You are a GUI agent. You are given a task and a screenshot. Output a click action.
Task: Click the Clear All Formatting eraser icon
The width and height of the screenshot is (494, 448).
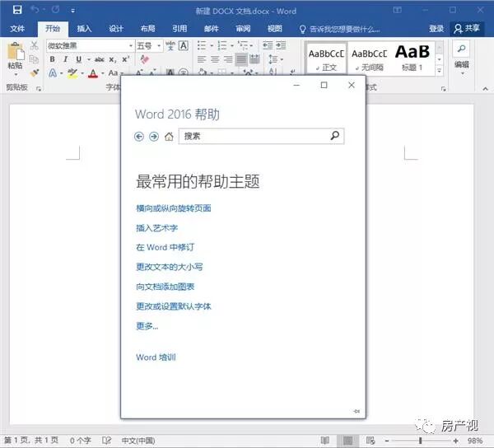tap(144, 59)
